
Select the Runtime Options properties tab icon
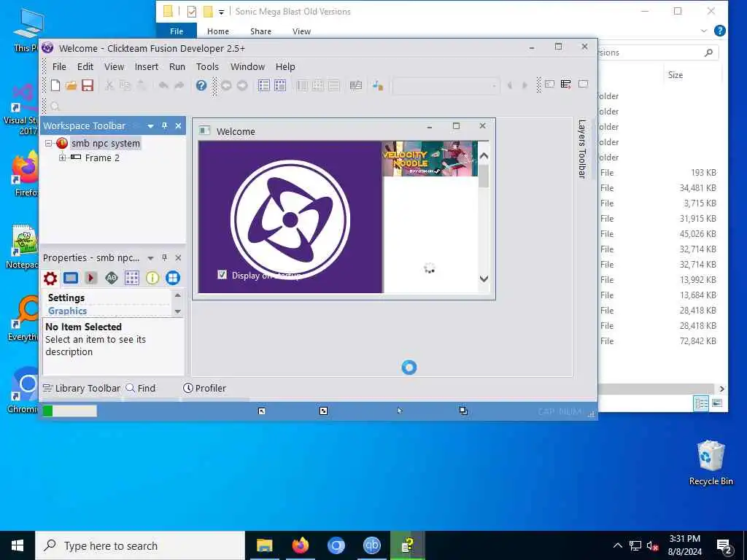91,278
